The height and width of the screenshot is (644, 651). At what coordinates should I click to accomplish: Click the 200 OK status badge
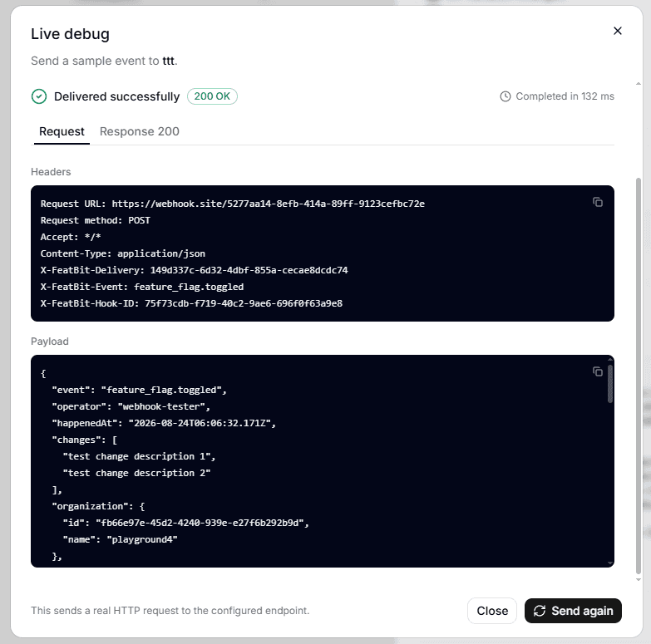(x=212, y=96)
